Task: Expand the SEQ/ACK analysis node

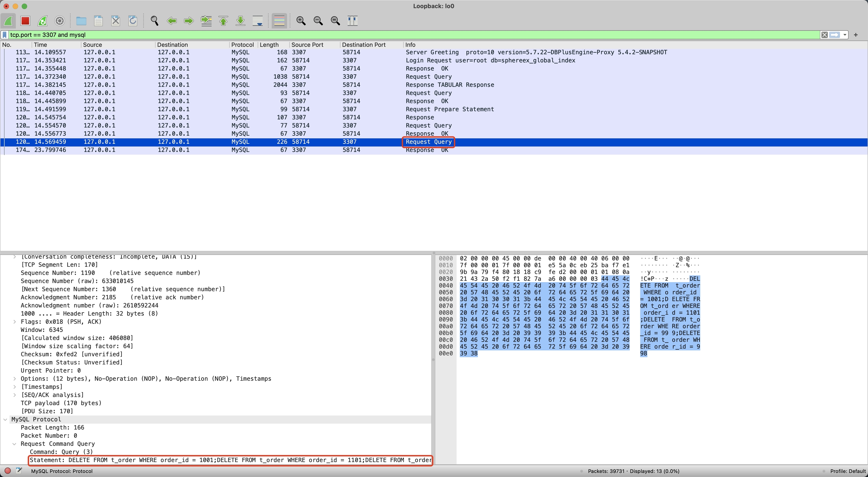Action: coord(14,395)
